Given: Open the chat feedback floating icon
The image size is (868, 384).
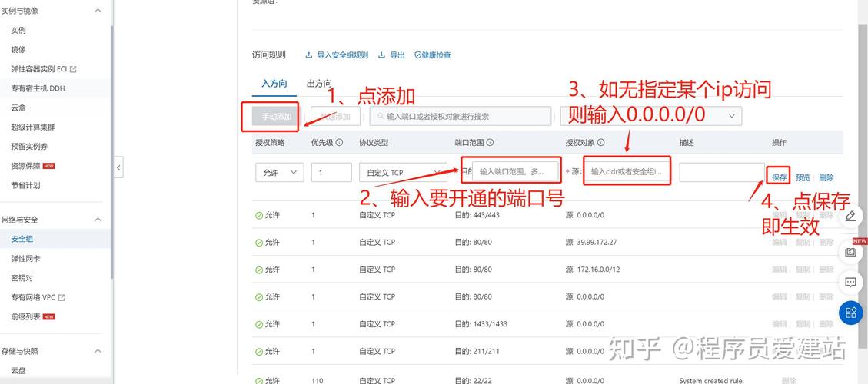Looking at the screenshot, I should pyautogui.click(x=851, y=283).
